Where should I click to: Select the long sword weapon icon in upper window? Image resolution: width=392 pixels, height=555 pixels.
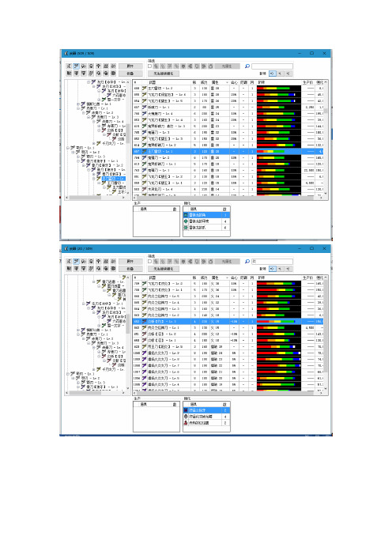[x=76, y=66]
